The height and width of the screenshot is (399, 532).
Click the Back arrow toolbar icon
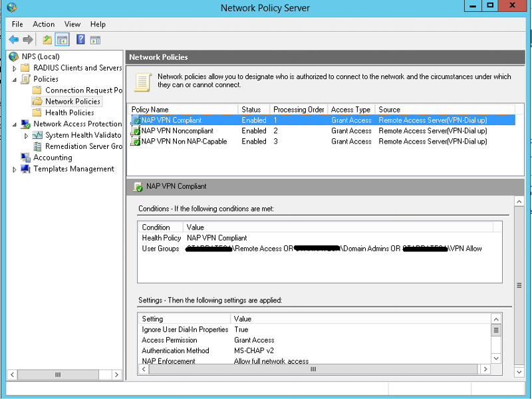(13, 40)
